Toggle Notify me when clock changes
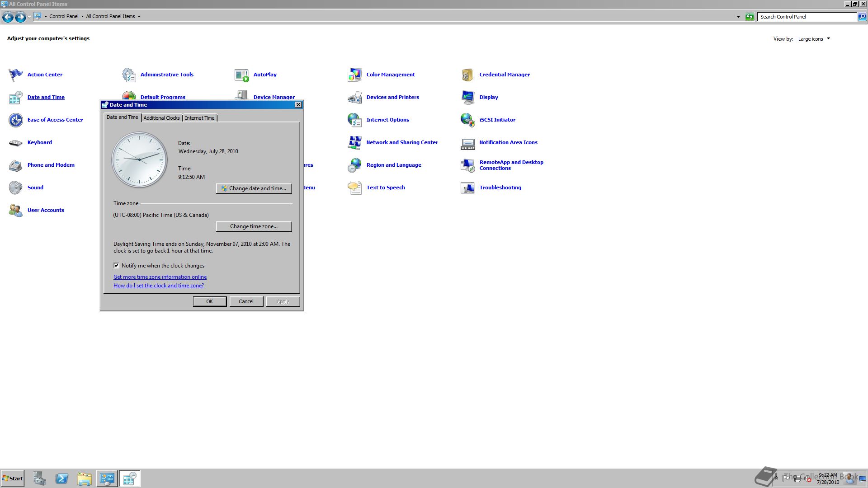 click(x=116, y=265)
